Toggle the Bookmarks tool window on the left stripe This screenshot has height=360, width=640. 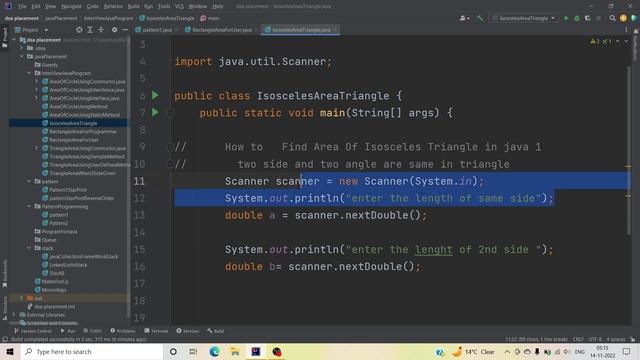[4, 273]
